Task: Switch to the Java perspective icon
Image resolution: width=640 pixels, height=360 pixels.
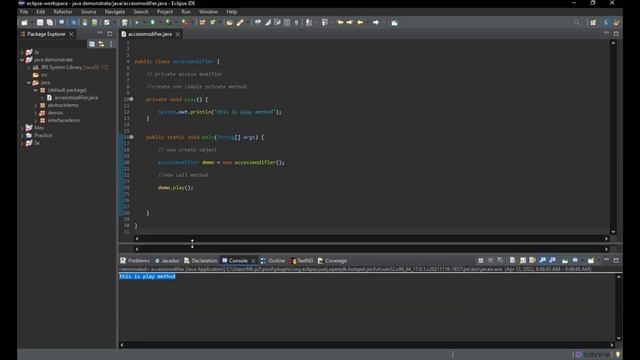Action: (606, 22)
